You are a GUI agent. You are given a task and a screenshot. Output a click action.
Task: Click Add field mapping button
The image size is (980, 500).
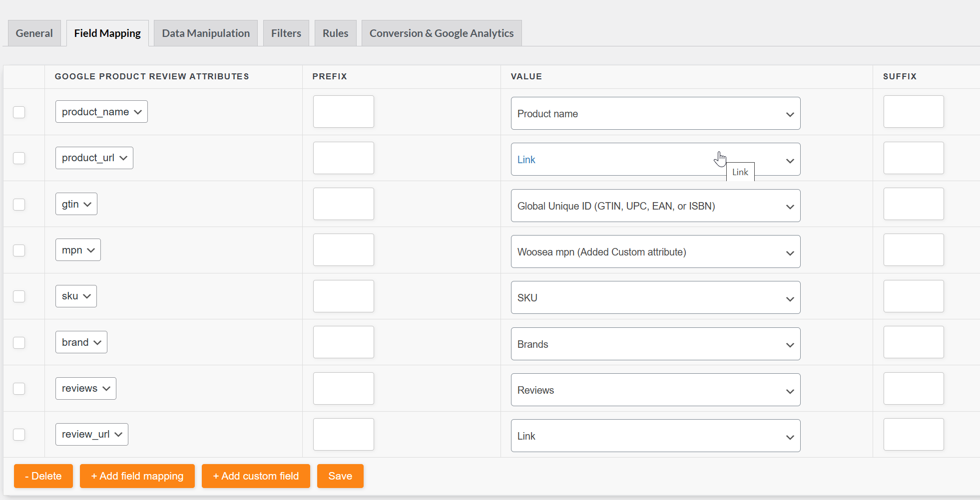(x=137, y=476)
